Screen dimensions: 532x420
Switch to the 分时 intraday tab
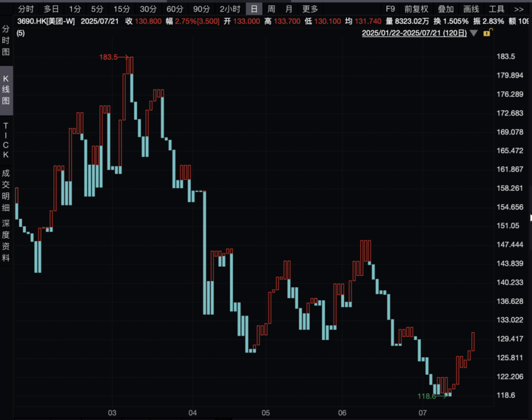click(x=26, y=9)
